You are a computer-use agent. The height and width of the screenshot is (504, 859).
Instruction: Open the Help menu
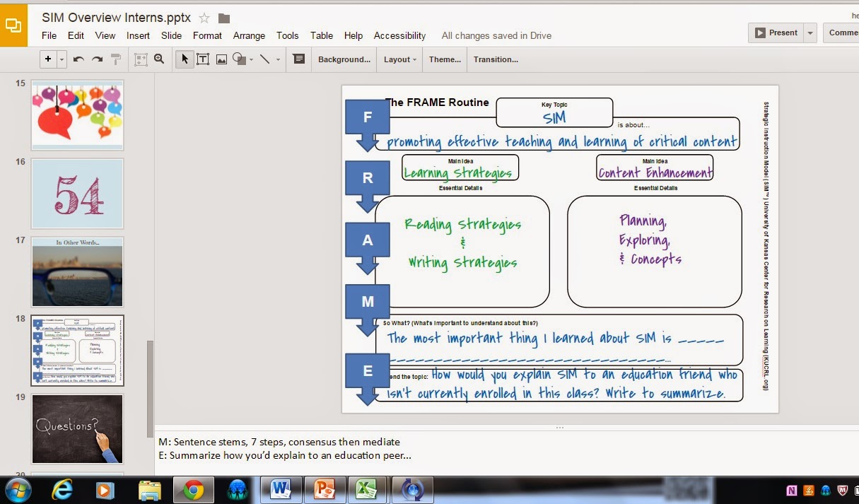click(353, 35)
